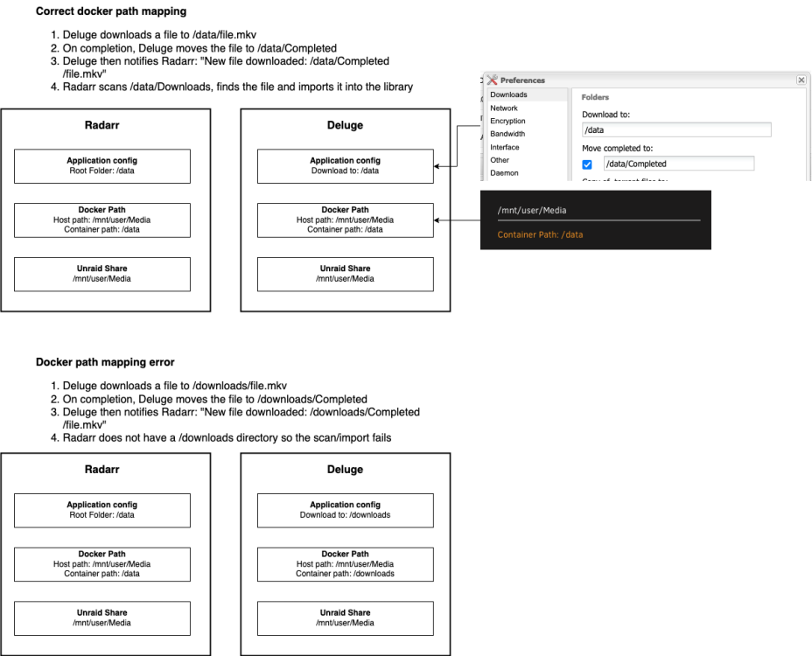This screenshot has width=812, height=656.
Task: Click Deluge Unraid Share box under mapping error
Action: pos(346,618)
